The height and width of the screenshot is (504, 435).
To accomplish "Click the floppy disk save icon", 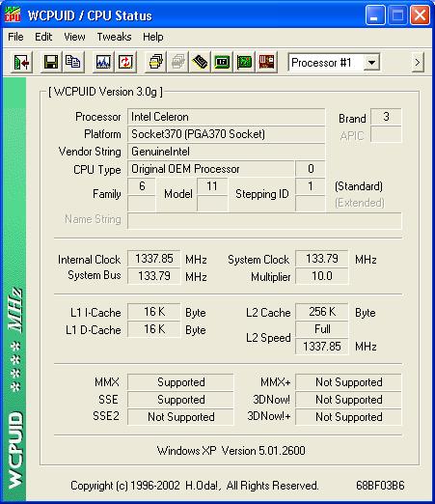I will click(51, 62).
